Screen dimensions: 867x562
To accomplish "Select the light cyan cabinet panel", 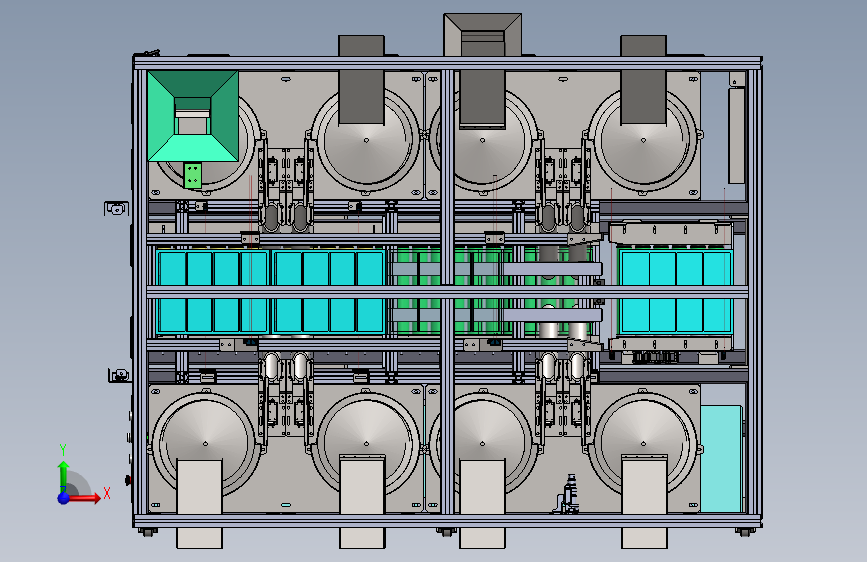I will point(721,459).
